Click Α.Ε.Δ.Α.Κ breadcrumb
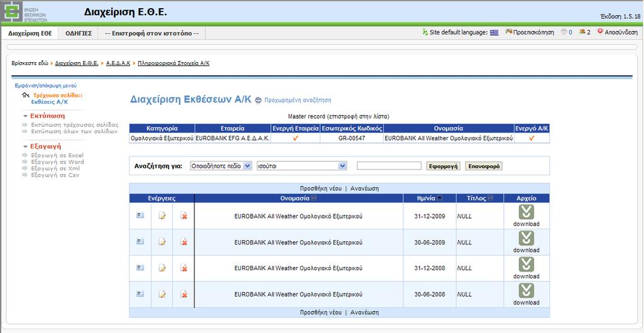Screen dimensions: 644x333 [x=118, y=63]
